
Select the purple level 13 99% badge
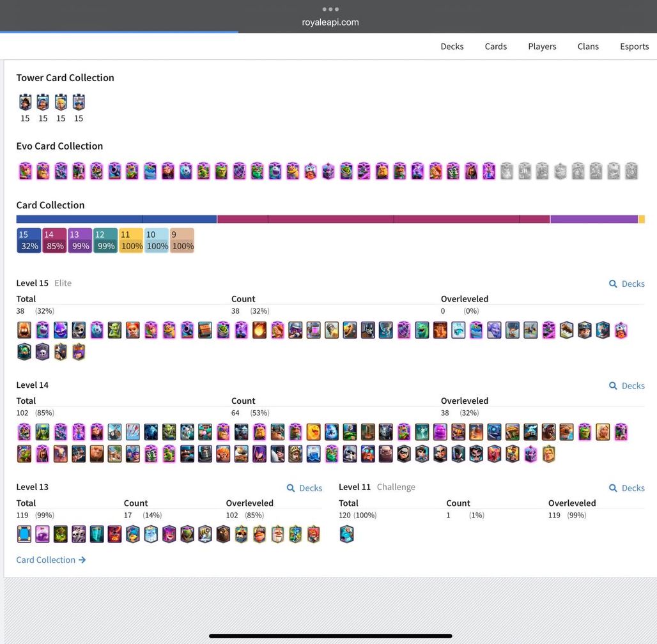click(x=80, y=240)
